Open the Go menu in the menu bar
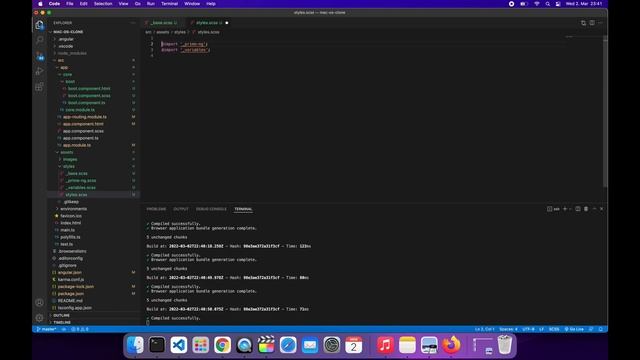Viewport: 640px width, 360px height. [x=138, y=4]
